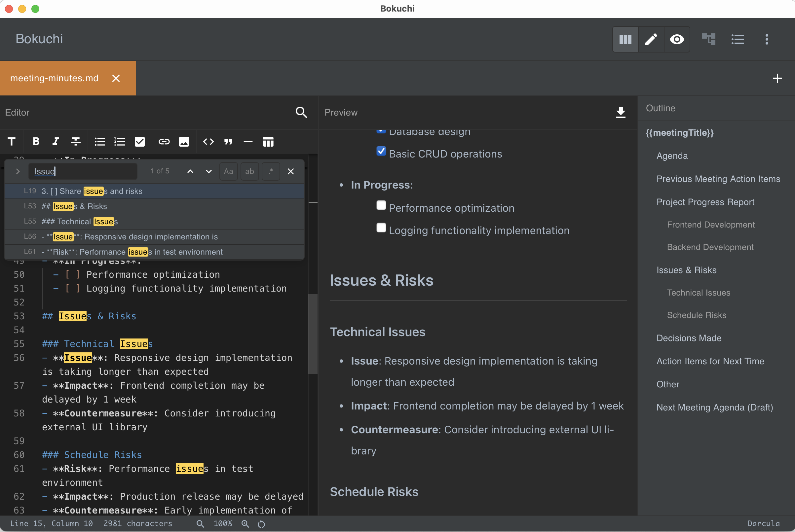
Task: Open the three-dot more options menu
Action: point(767,39)
